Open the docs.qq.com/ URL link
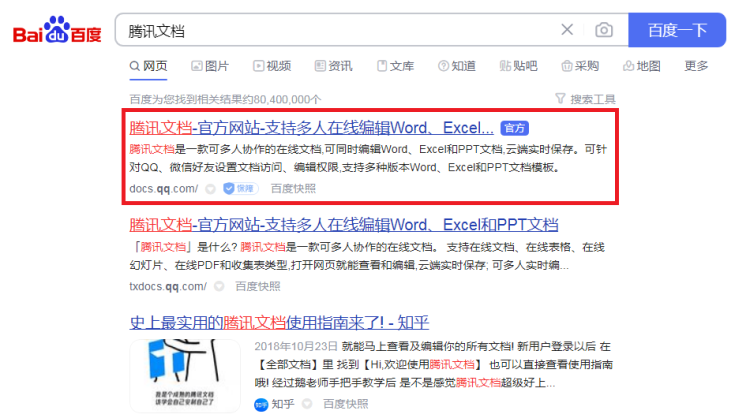Viewport: 750px width, 418px height. pyautogui.click(x=164, y=188)
